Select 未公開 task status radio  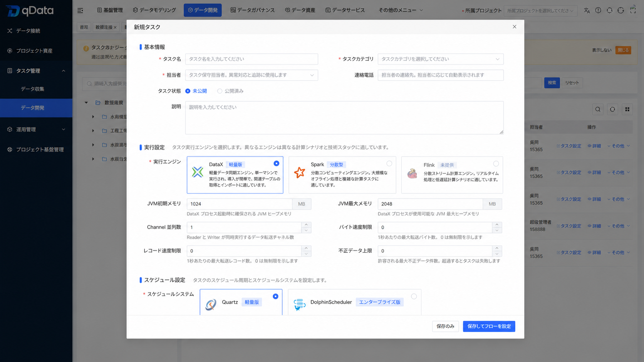pos(188,91)
